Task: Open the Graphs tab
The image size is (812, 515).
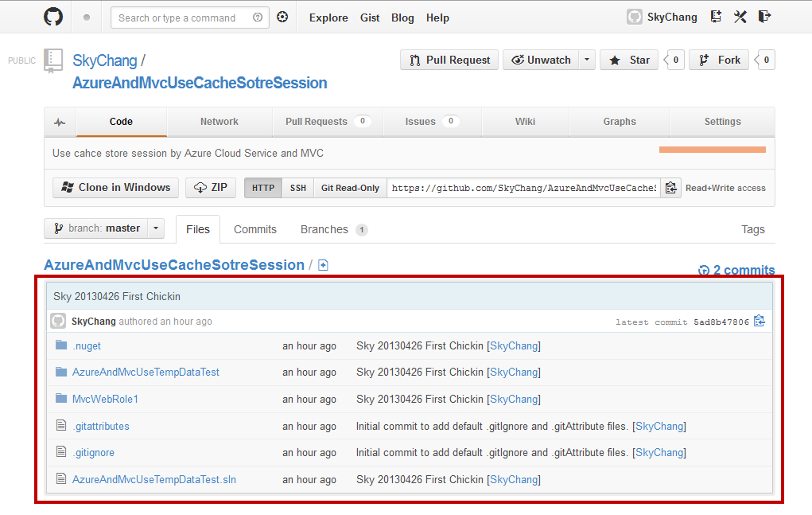Action: tap(620, 122)
